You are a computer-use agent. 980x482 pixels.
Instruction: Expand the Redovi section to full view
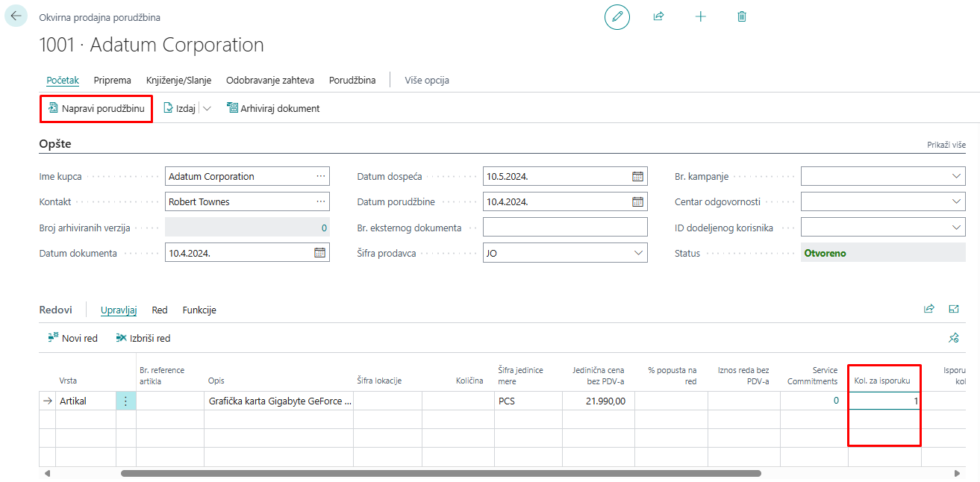pos(953,309)
